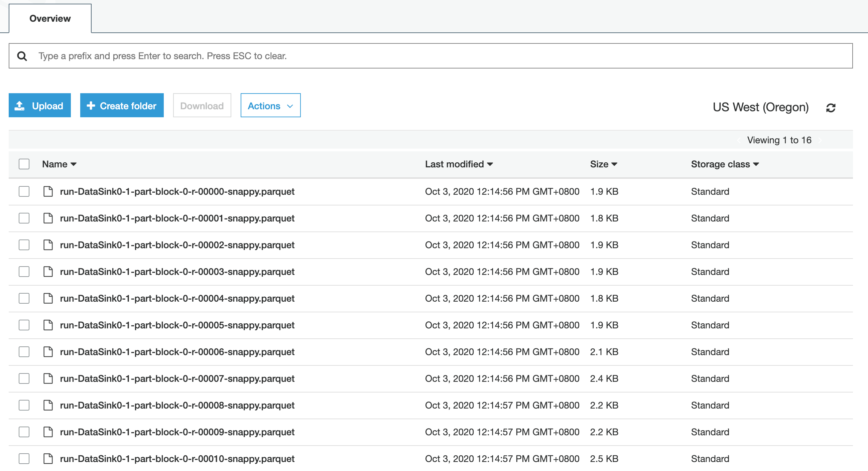This screenshot has width=868, height=471.
Task: Open the Storage class sort dropdown
Action: pos(725,164)
